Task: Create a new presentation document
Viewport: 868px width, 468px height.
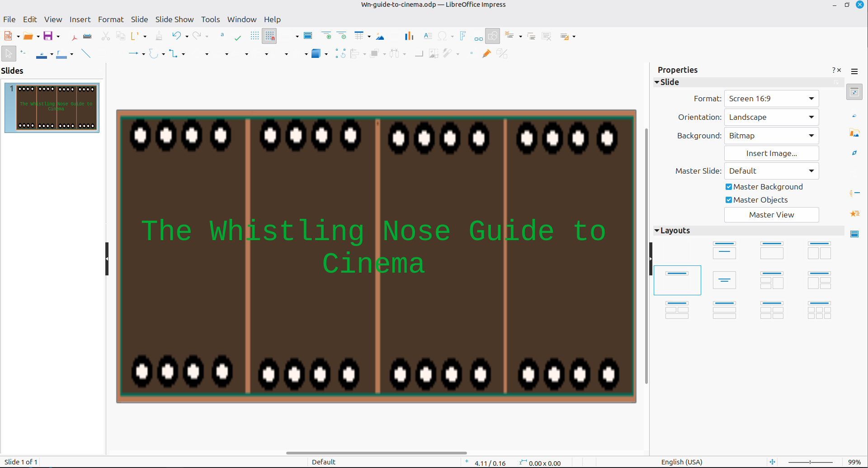Action: tap(8, 36)
